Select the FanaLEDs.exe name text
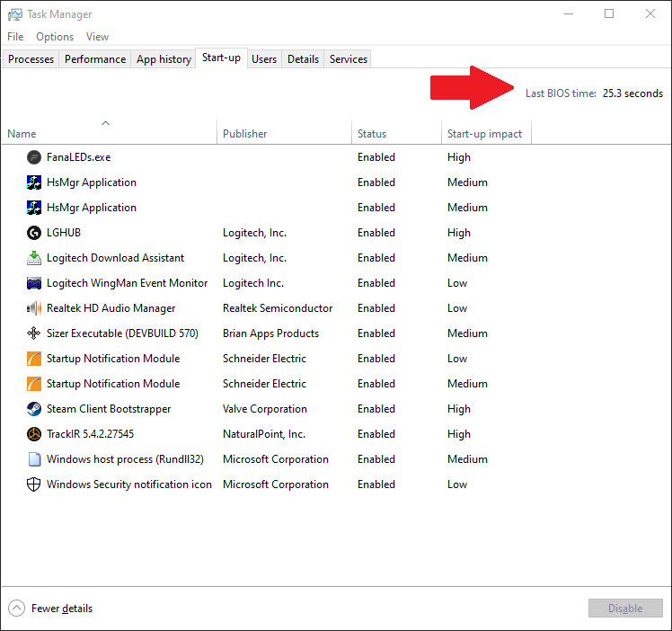Image resolution: width=672 pixels, height=631 pixels. (78, 157)
